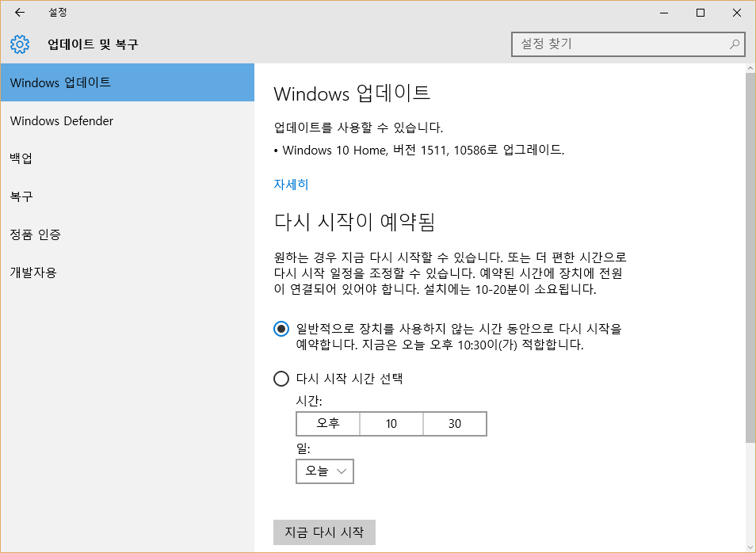Click the vertical scrollbar thumb
The height and width of the screenshot is (553, 756).
[750, 258]
